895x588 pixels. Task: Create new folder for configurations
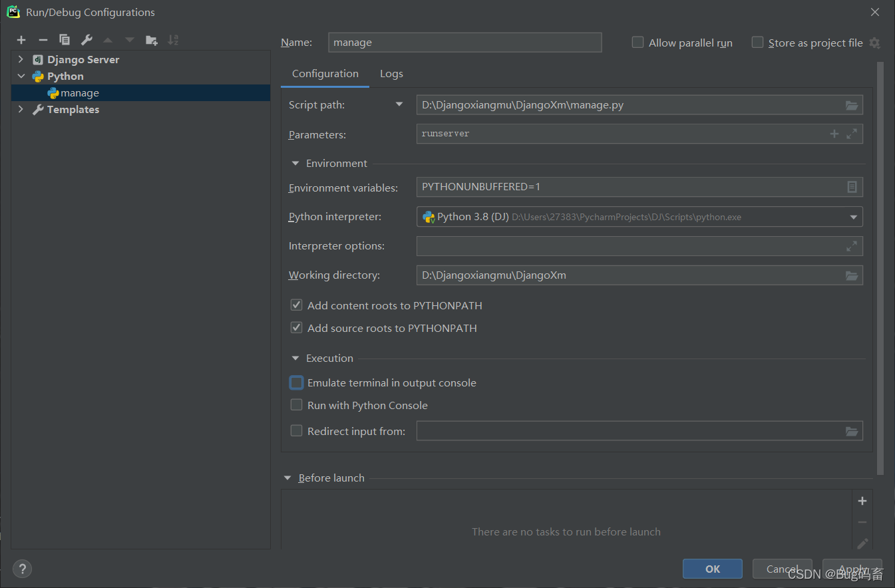click(x=152, y=40)
